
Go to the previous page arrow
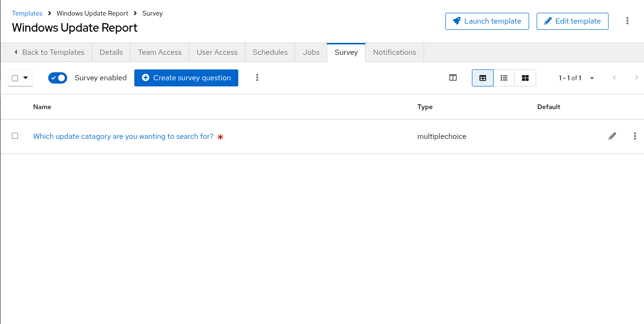pyautogui.click(x=614, y=78)
